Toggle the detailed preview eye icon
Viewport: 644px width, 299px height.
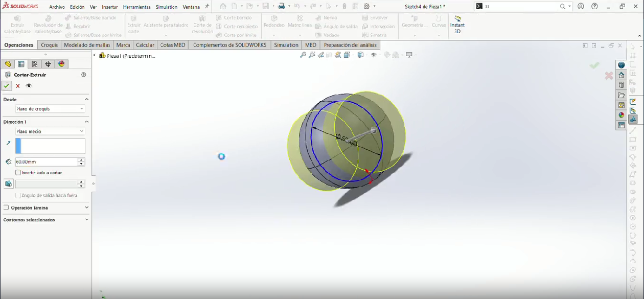coord(29,86)
